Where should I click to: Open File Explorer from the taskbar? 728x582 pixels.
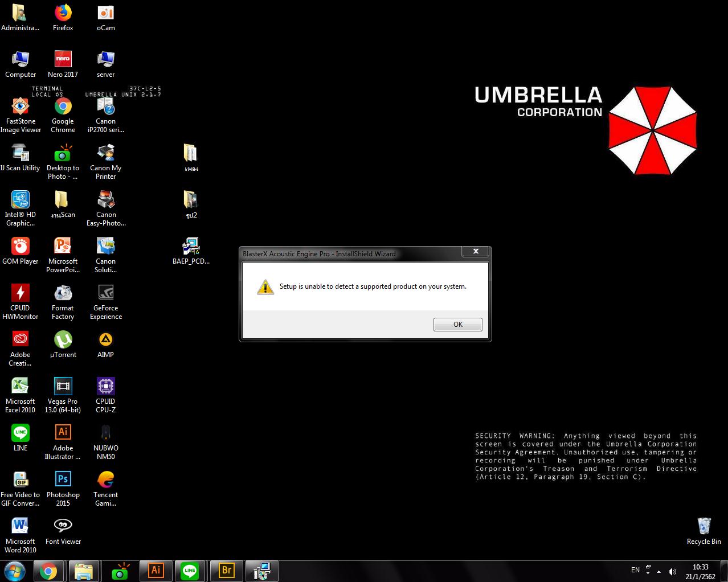point(84,571)
